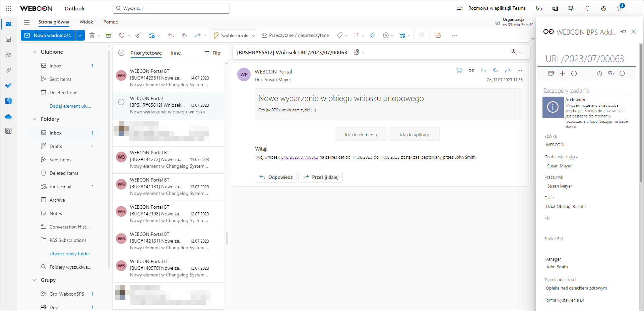
Task: Expand the ribbon with the chevron
Action: point(533,39)
